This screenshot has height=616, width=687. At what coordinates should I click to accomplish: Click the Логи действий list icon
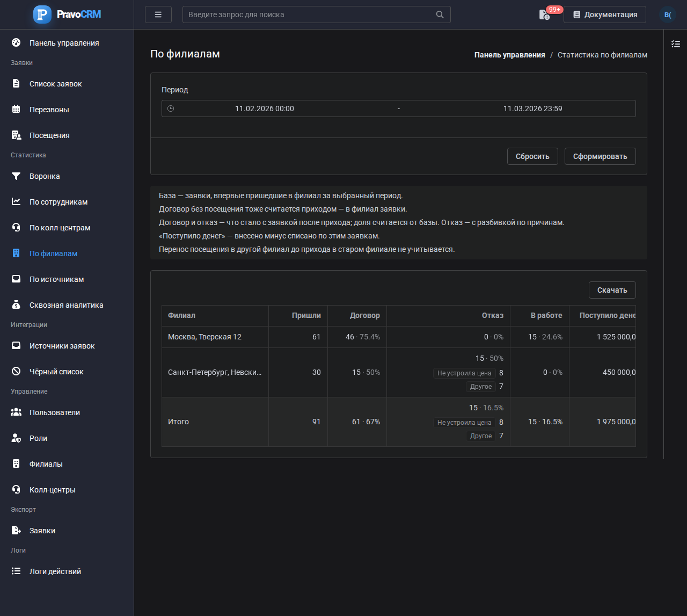coord(16,571)
